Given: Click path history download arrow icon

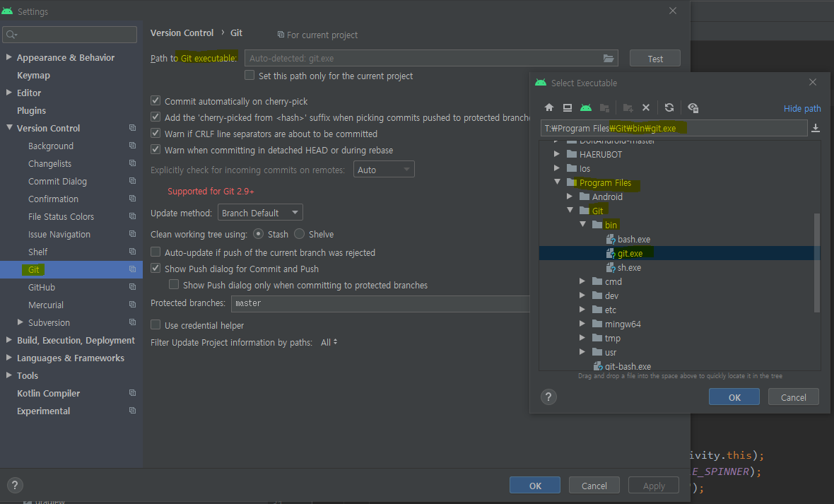Looking at the screenshot, I should (x=816, y=128).
